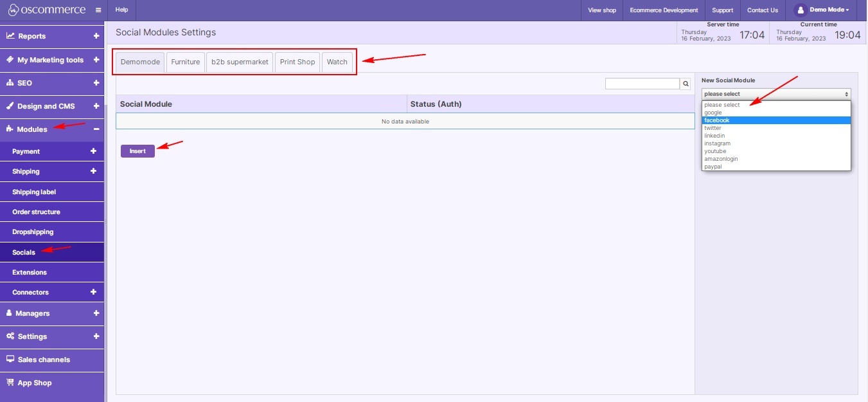The image size is (868, 402).
Task: Click the Design and CMS brush icon
Action: 10,106
